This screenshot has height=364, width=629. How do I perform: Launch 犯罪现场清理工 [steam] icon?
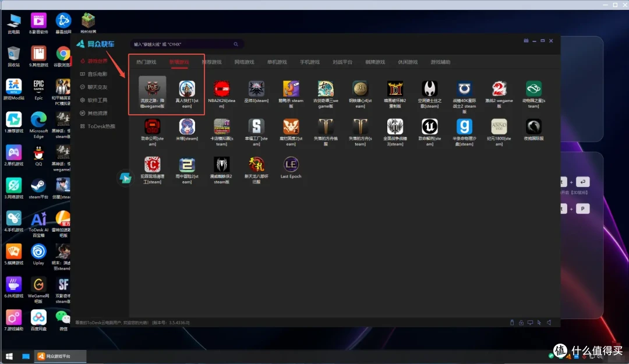coord(152,164)
